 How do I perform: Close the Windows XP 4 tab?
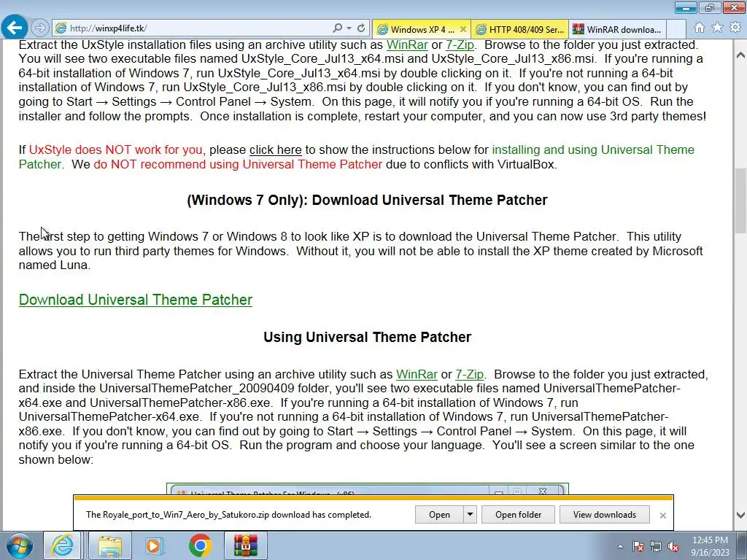[x=463, y=29]
